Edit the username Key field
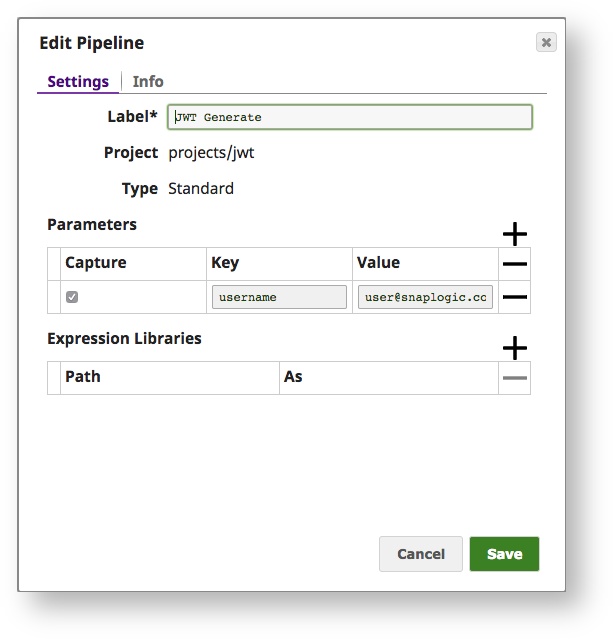Image resolution: width=614 pixels, height=640 pixels. click(279, 297)
